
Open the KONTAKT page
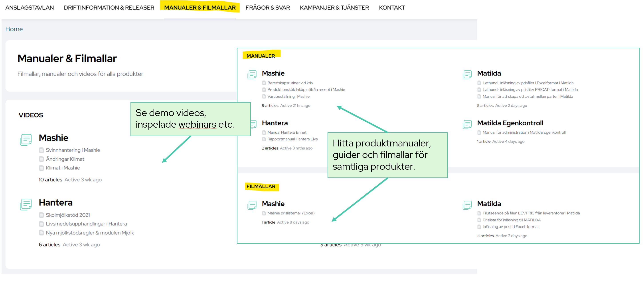coord(392,8)
